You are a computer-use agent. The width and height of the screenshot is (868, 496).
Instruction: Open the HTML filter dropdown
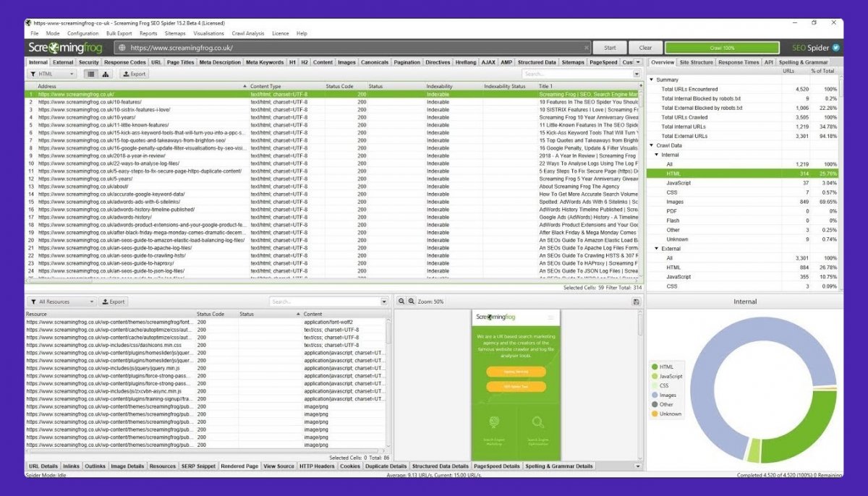(52, 74)
